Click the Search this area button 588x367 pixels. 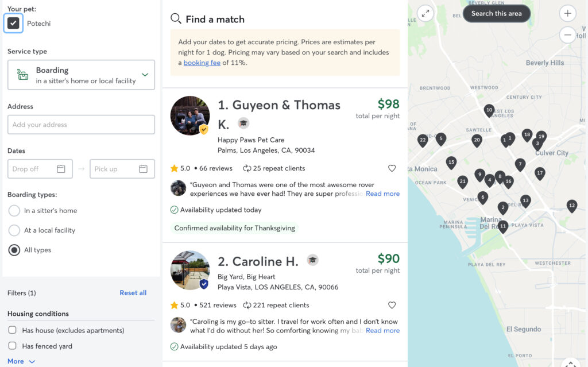pos(496,13)
